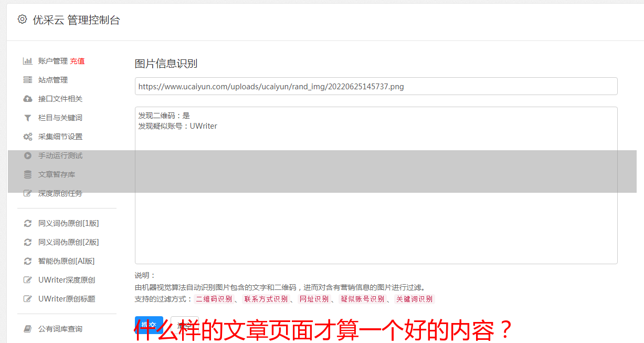Screen dimensions: 644x343
Task: Open 智能伪原创[AI版] menu item
Action: (x=66, y=261)
